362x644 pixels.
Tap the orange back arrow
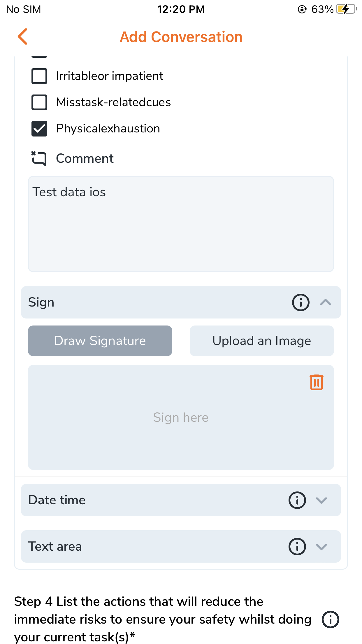click(23, 37)
